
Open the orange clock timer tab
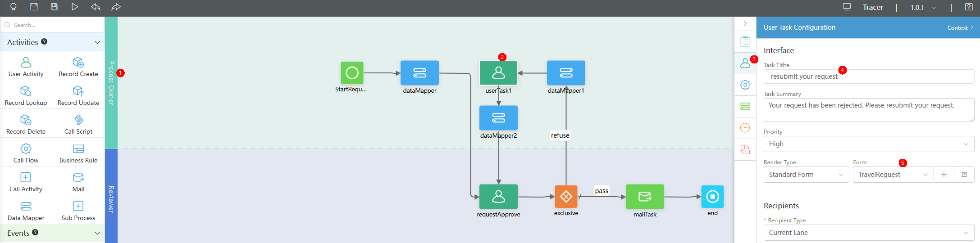tap(745, 128)
